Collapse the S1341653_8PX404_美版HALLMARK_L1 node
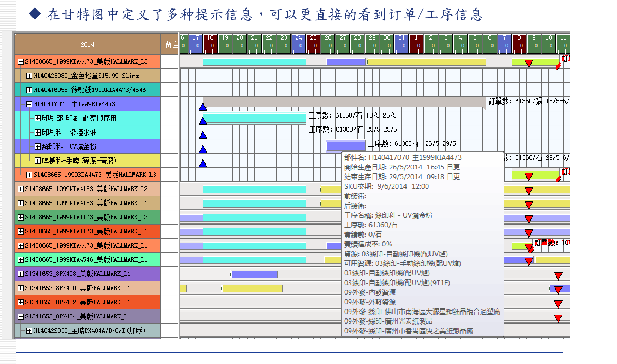This screenshot has height=364, width=617. [x=21, y=316]
